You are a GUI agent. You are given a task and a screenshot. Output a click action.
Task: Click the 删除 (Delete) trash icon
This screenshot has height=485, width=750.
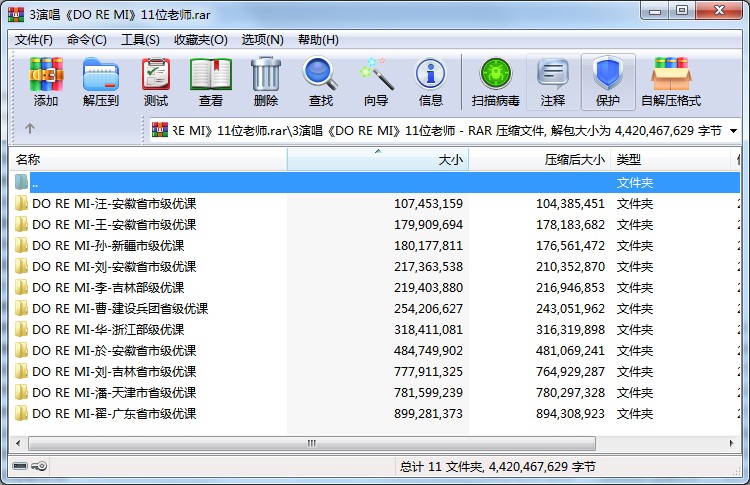tap(266, 74)
